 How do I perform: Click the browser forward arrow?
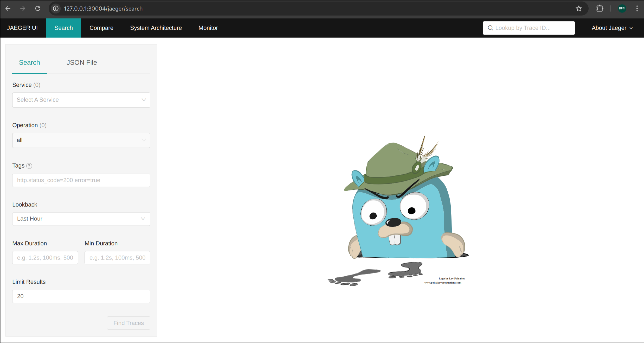point(23,9)
